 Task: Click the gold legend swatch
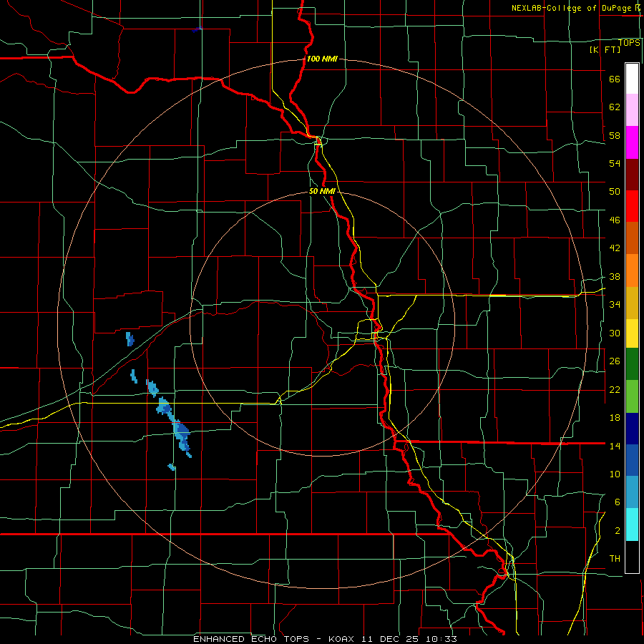[632, 303]
